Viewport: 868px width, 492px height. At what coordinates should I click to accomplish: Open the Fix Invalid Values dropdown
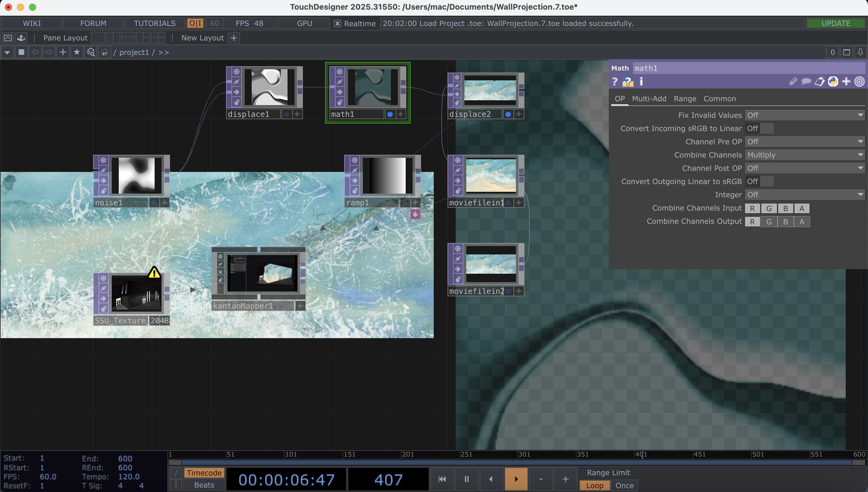click(805, 115)
